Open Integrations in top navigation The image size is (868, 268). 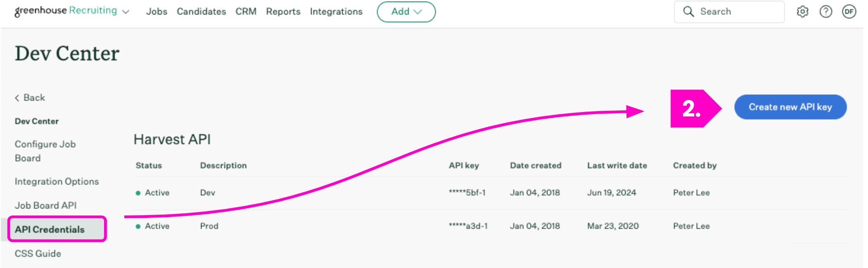pos(336,12)
